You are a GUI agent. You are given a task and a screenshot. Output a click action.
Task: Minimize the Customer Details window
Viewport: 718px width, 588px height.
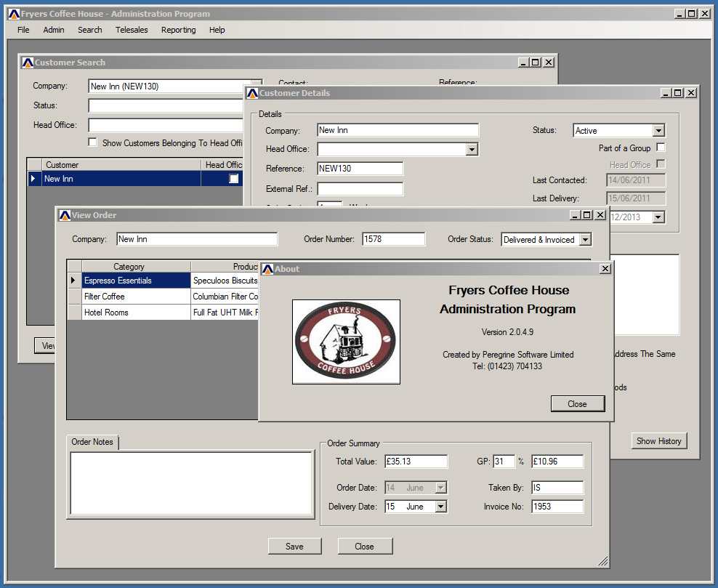tap(666, 93)
